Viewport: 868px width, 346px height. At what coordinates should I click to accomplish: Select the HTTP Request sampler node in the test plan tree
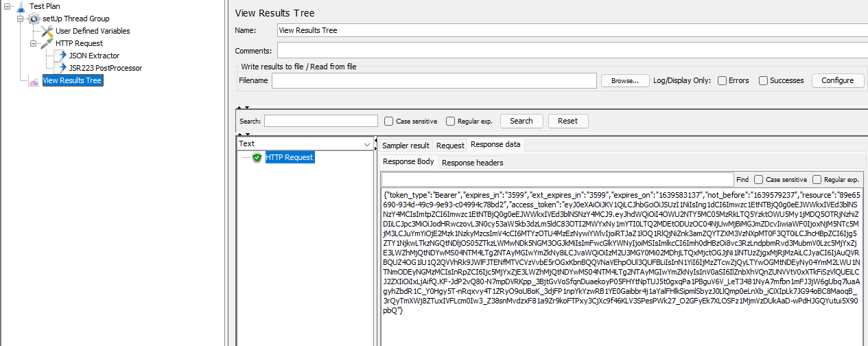(79, 43)
